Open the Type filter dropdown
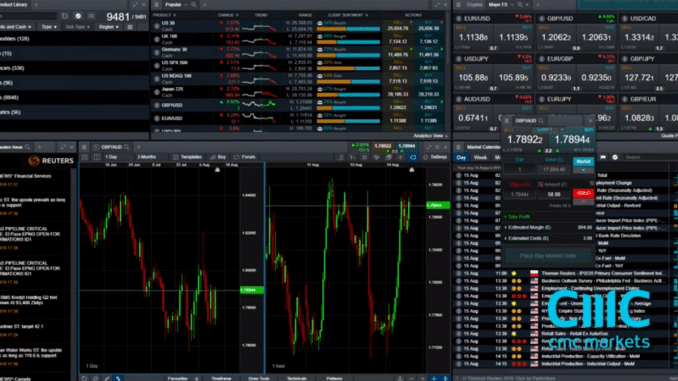Viewport: 678px width, 381px height. pyautogui.click(x=49, y=27)
